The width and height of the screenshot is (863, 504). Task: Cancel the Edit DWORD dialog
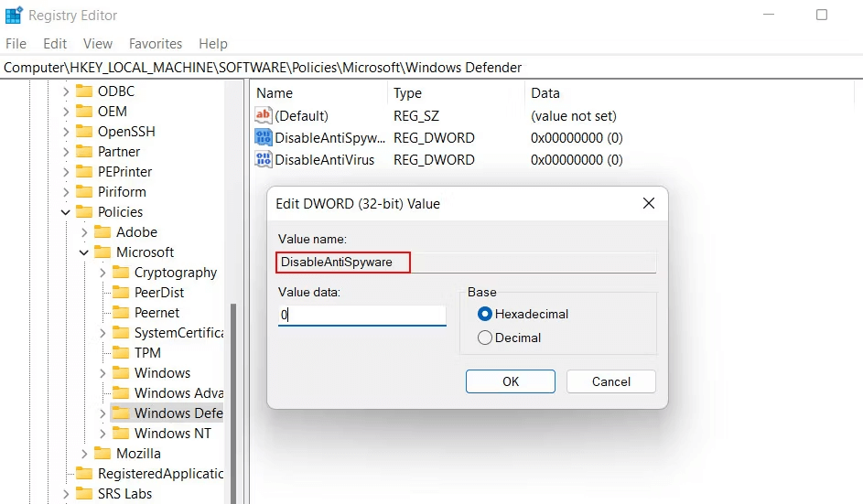coord(611,381)
